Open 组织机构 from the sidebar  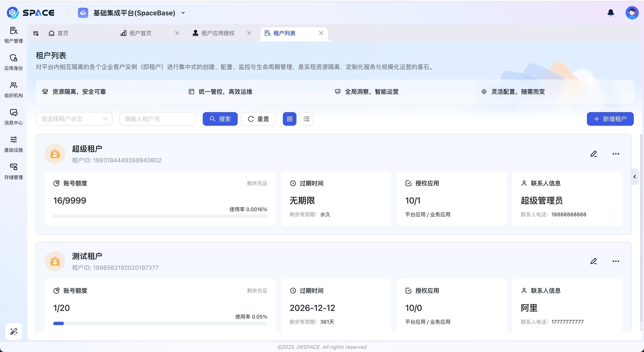13,89
